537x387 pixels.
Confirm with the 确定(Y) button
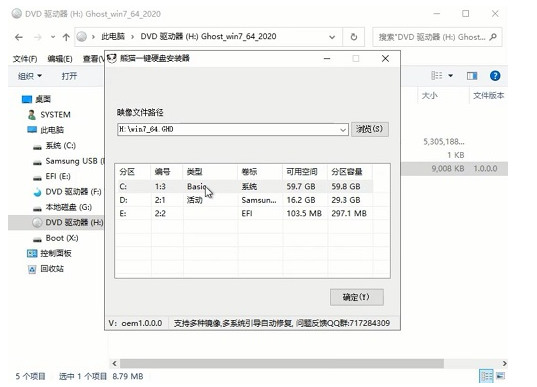point(357,297)
